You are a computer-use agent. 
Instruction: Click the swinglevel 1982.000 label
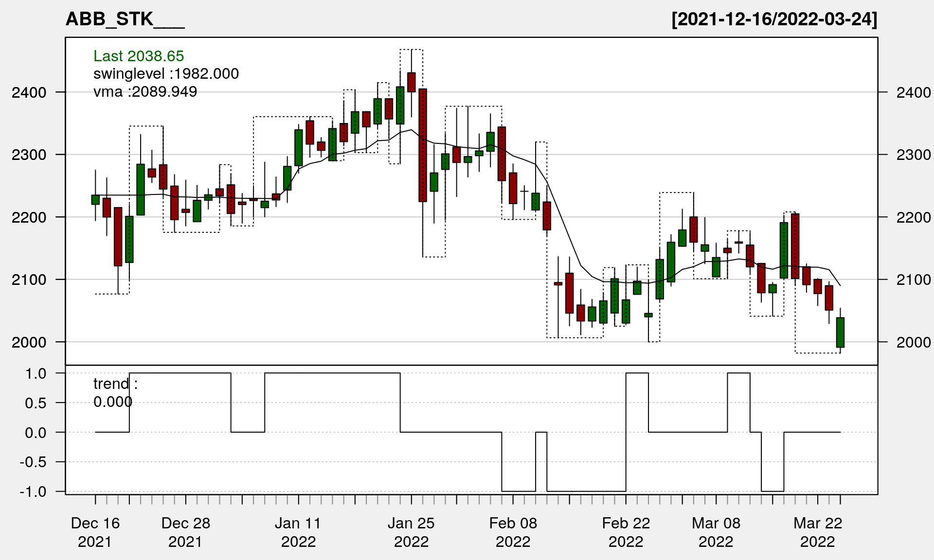point(166,74)
